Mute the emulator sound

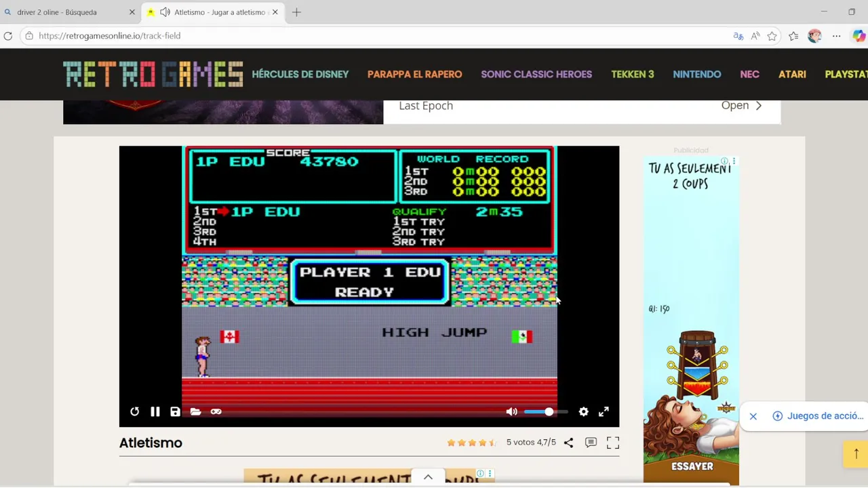click(511, 411)
